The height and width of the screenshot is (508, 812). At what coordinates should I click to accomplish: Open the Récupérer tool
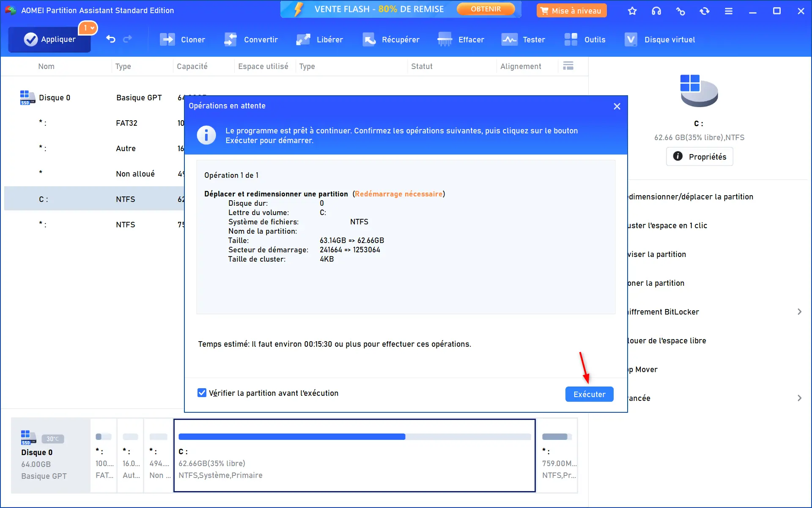[x=391, y=39]
